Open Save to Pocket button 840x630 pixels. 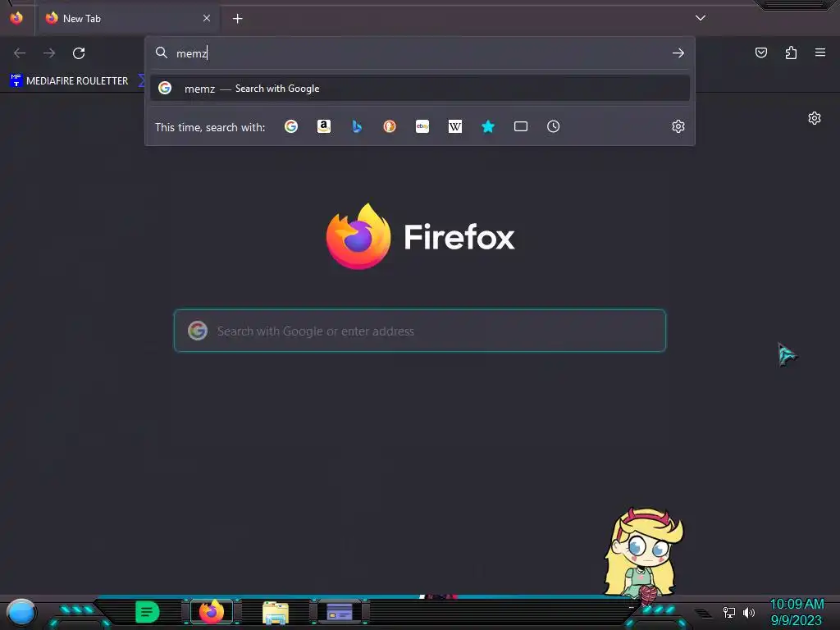[x=761, y=52]
